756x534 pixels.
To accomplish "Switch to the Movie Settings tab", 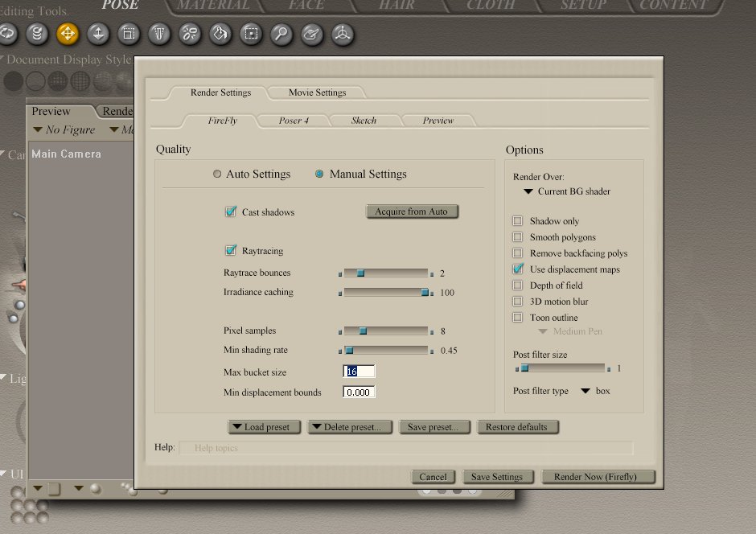I will point(317,92).
